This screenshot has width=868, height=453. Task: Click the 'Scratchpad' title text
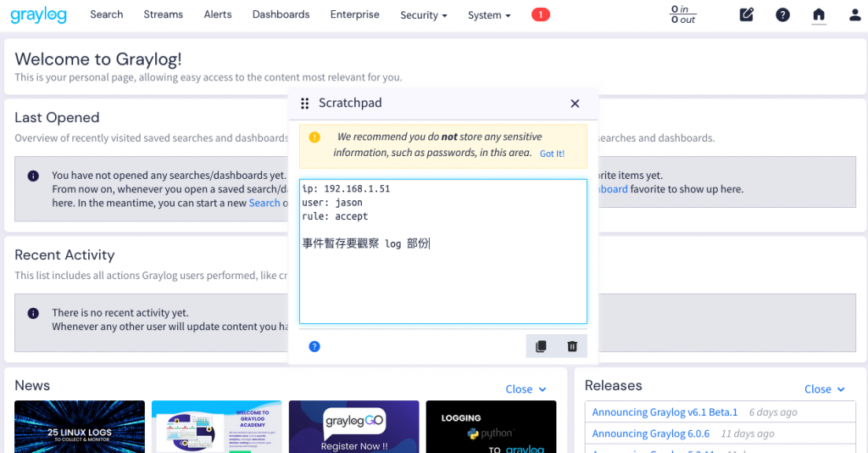[350, 103]
